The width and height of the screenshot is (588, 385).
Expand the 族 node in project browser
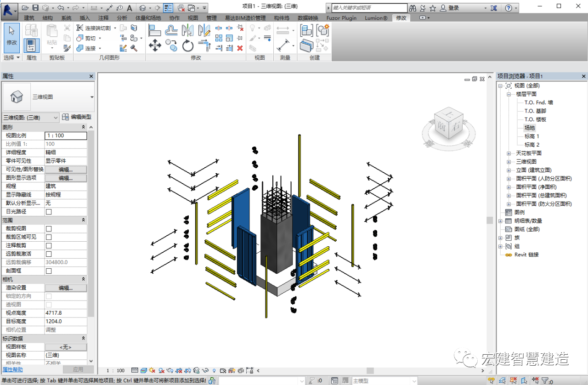pyautogui.click(x=500, y=238)
